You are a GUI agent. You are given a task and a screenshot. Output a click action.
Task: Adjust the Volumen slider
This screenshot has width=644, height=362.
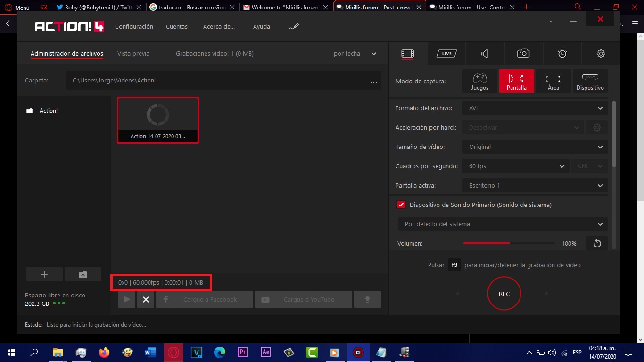point(509,243)
